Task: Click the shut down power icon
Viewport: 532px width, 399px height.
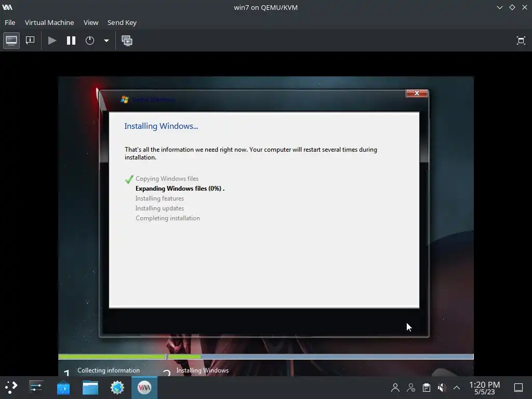Action: click(x=89, y=41)
